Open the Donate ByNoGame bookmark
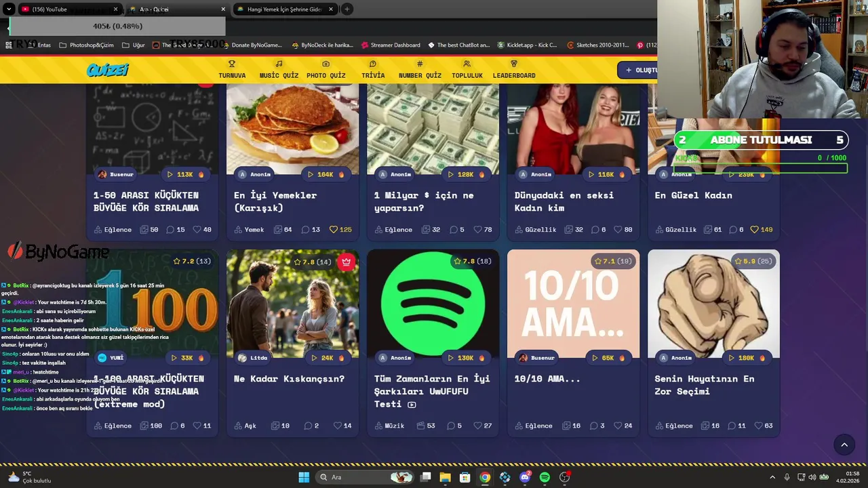 coord(252,45)
